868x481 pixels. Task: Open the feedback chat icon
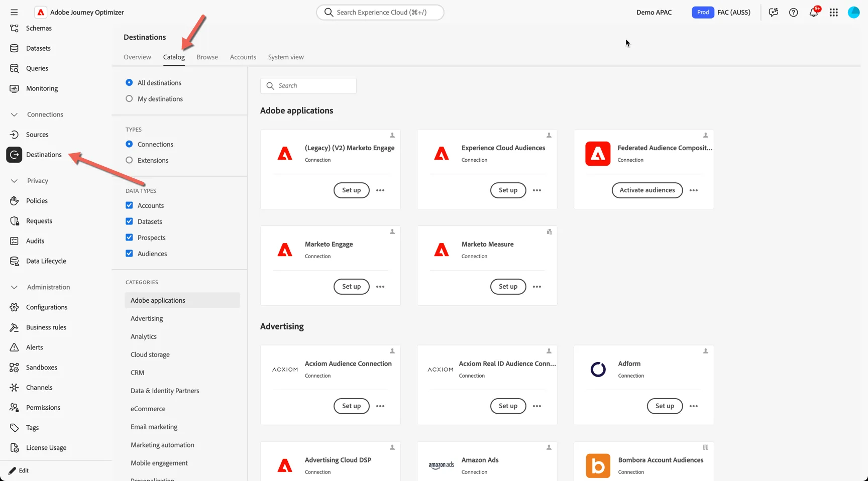pyautogui.click(x=774, y=13)
